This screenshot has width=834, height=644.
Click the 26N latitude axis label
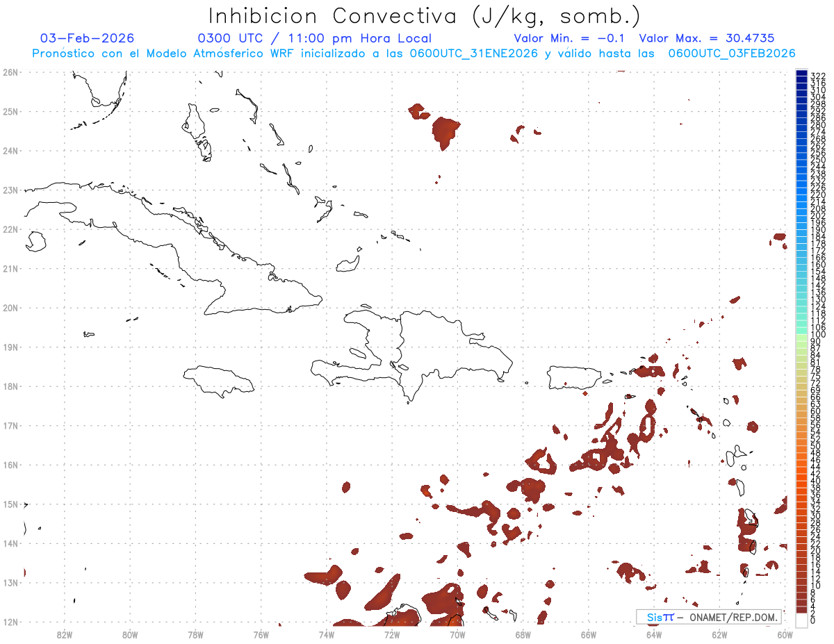(10, 72)
